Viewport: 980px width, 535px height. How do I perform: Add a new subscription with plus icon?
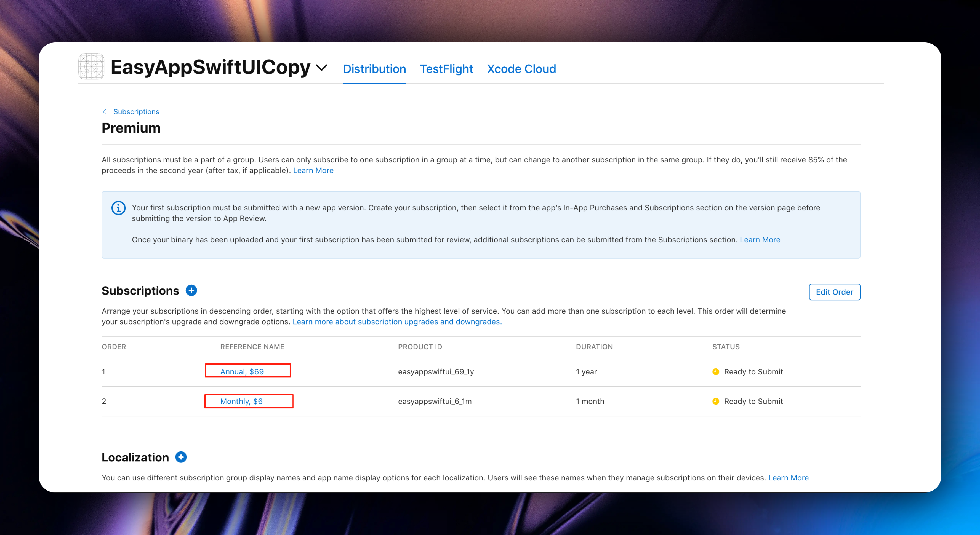191,290
